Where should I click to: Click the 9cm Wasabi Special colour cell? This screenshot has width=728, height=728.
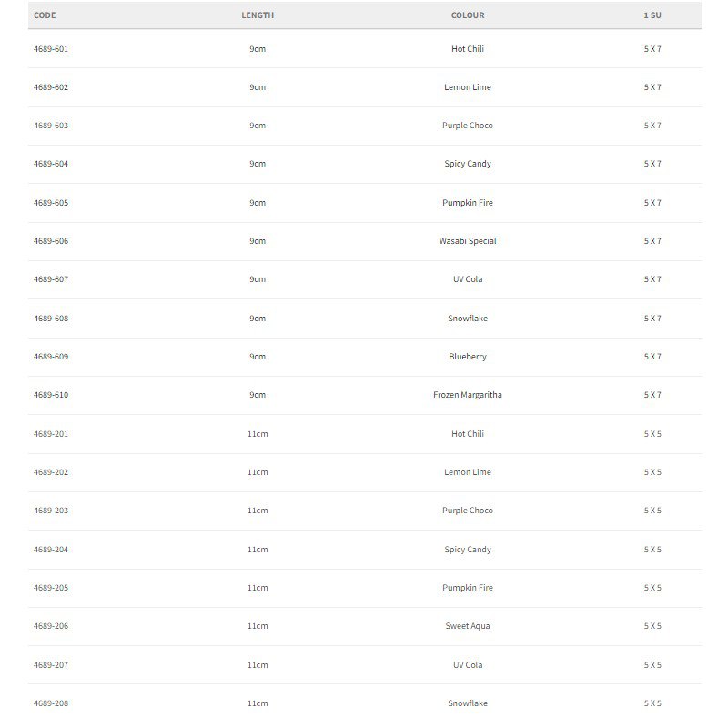[468, 241]
